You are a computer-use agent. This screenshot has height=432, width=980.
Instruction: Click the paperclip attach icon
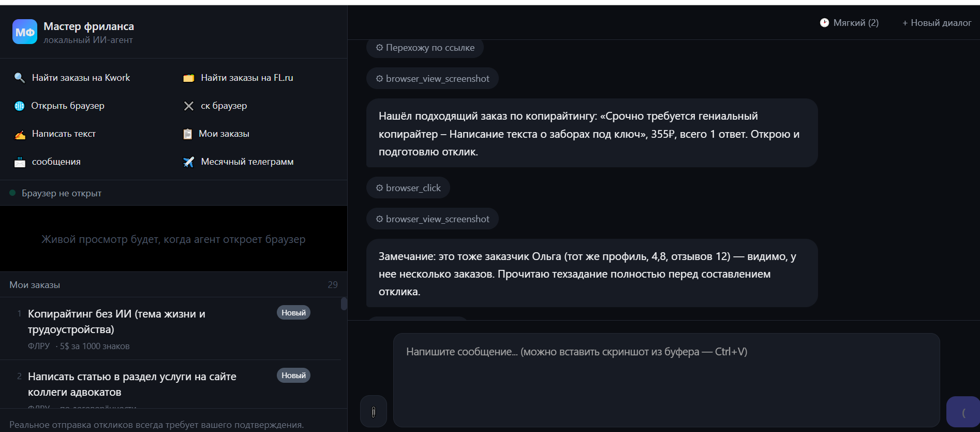[374, 412]
